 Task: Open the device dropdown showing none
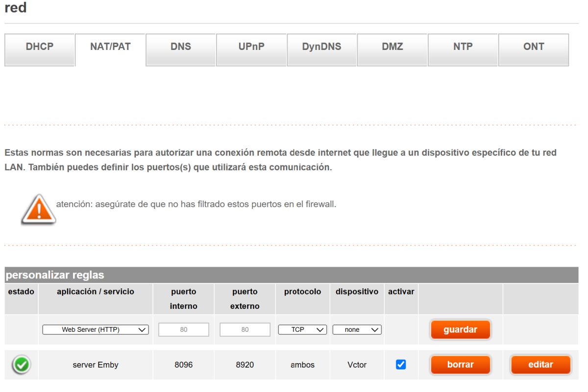[357, 330]
